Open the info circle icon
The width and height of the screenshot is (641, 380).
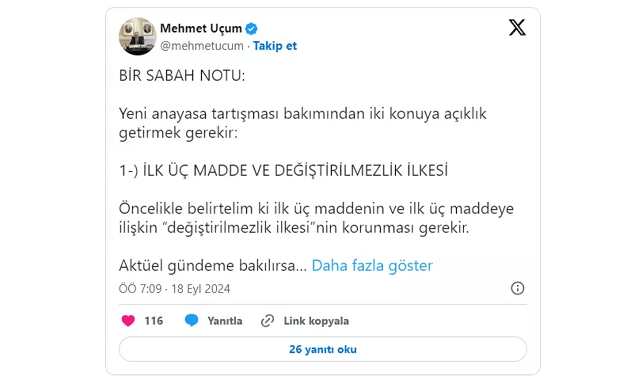pos(517,288)
